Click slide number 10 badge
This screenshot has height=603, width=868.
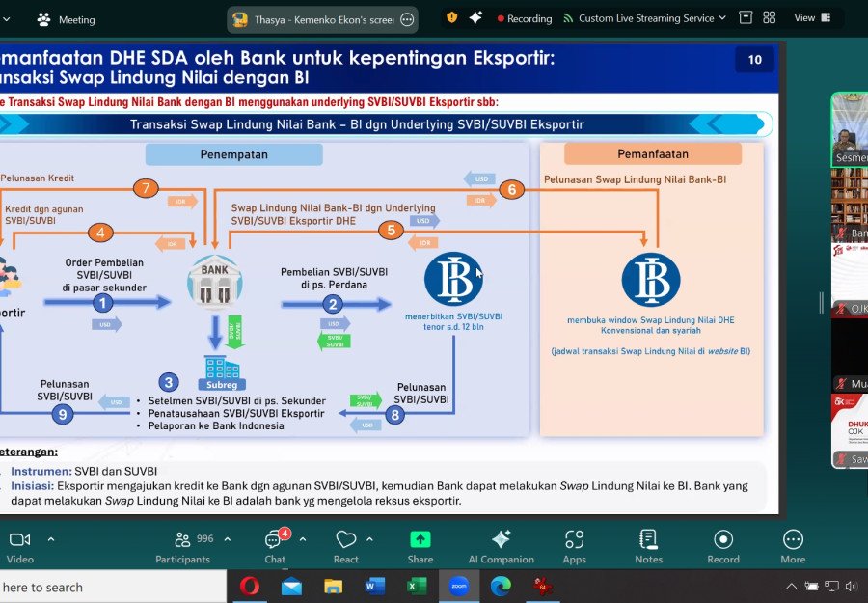coord(754,60)
